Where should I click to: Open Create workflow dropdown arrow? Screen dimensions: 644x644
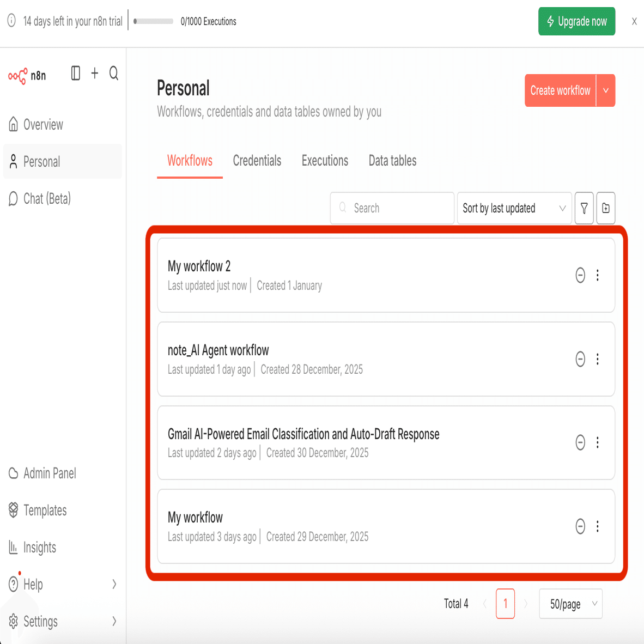click(x=606, y=90)
